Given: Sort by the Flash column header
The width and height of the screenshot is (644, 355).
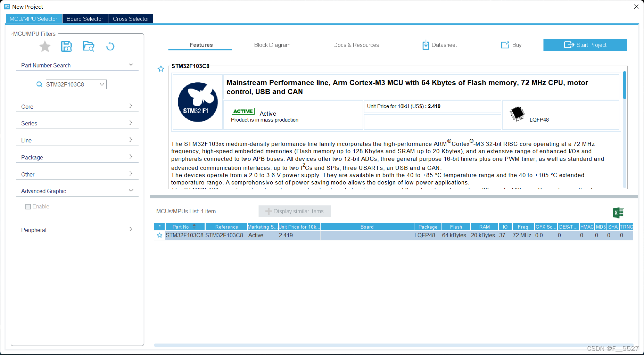Looking at the screenshot, I should [x=456, y=227].
